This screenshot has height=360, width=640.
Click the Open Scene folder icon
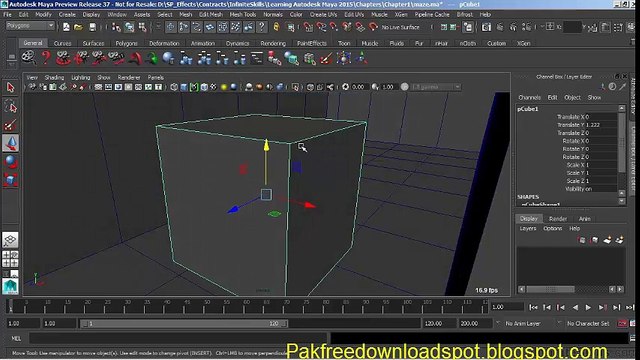[78, 27]
